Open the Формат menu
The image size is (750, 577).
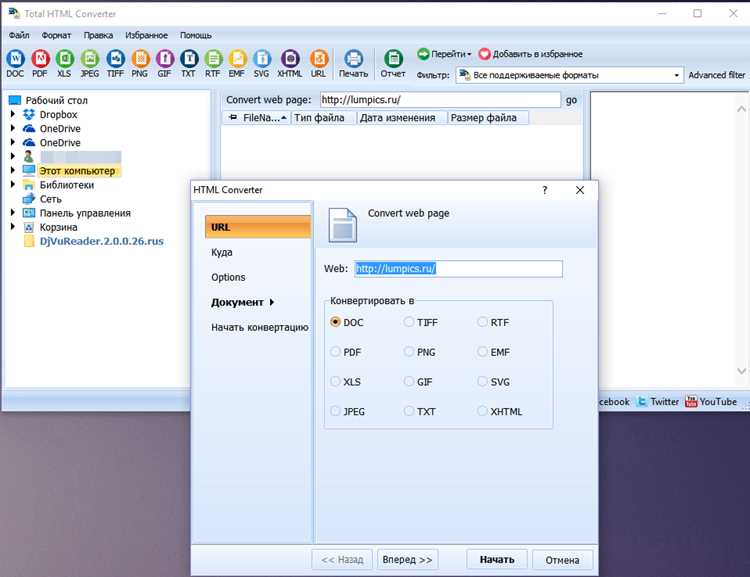point(56,35)
